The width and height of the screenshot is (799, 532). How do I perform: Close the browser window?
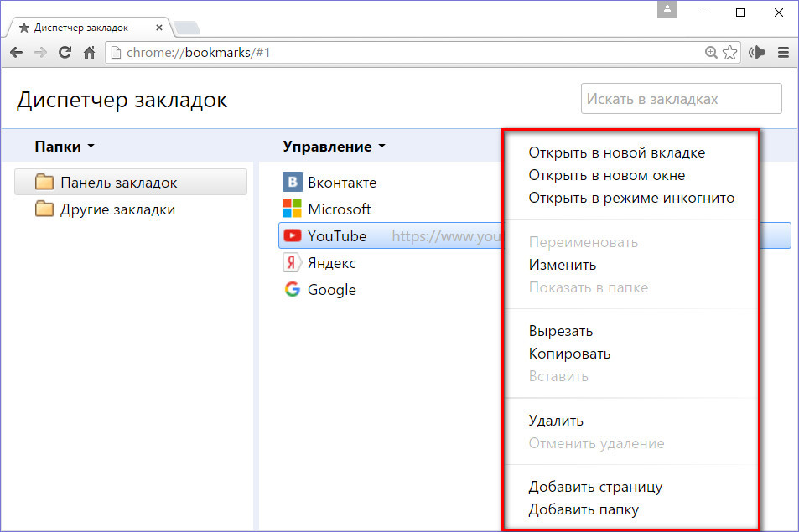[x=779, y=13]
